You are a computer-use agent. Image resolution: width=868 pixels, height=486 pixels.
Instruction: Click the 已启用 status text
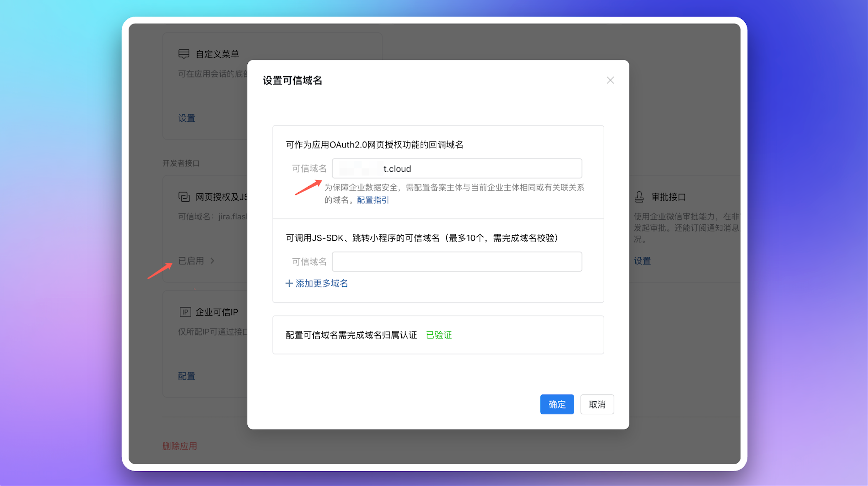(191, 260)
